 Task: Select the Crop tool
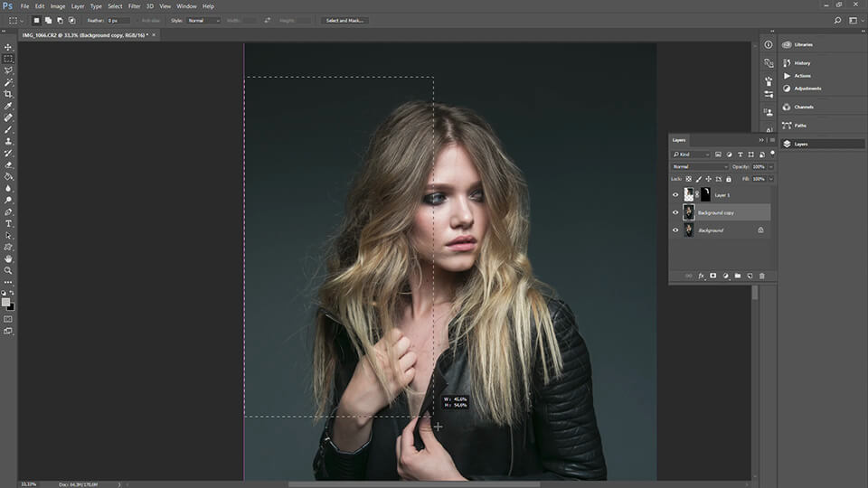pos(8,94)
